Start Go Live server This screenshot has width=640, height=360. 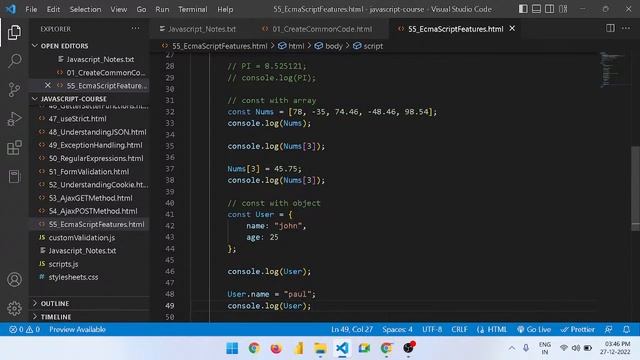coord(534,329)
